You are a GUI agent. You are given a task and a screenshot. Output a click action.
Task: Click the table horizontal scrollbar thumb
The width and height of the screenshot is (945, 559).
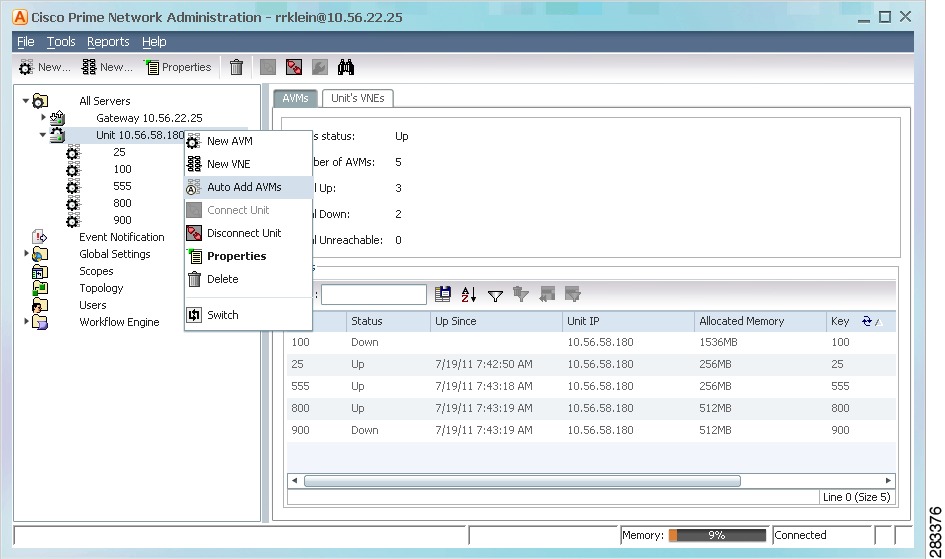coord(522,481)
